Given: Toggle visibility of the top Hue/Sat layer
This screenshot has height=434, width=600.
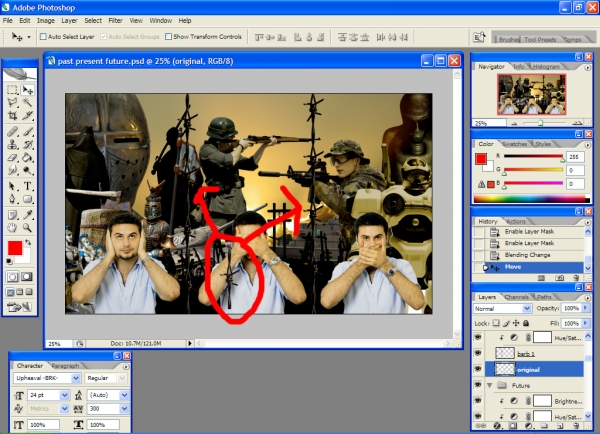Looking at the screenshot, I should click(478, 337).
